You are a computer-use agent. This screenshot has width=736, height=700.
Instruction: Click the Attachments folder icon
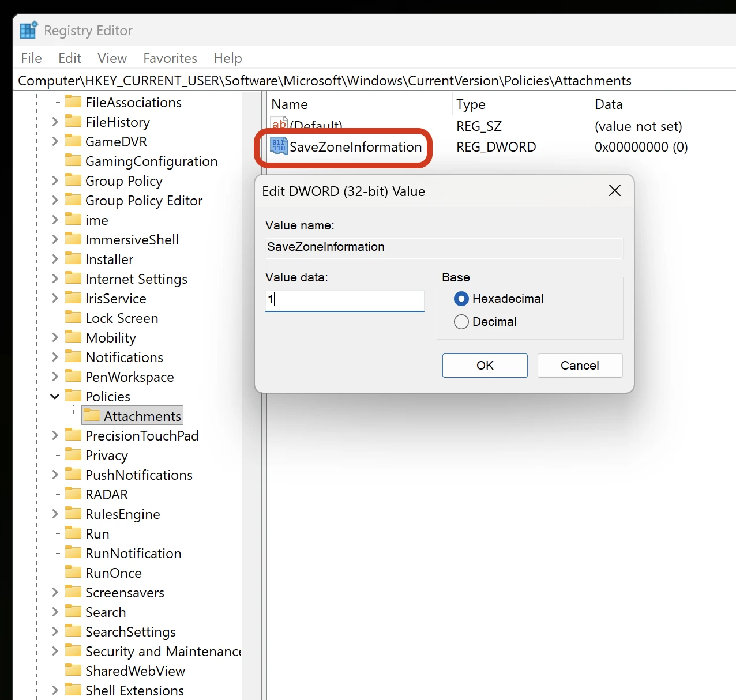point(91,415)
